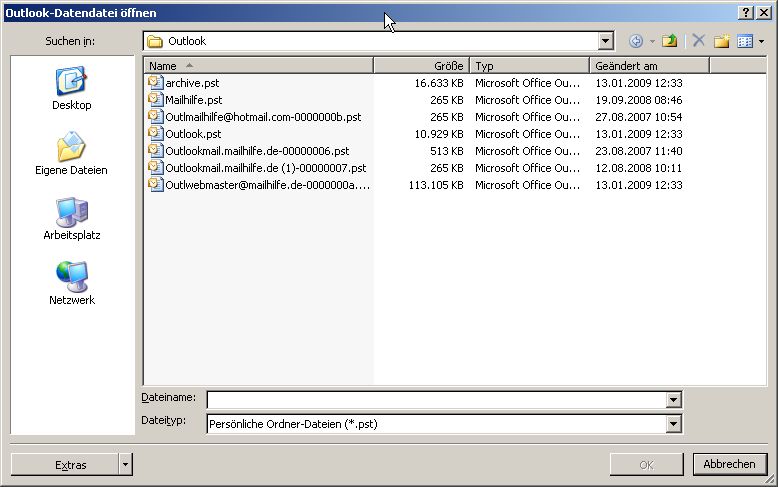778x487 pixels.
Task: Click the OK button
Action: pos(647,465)
